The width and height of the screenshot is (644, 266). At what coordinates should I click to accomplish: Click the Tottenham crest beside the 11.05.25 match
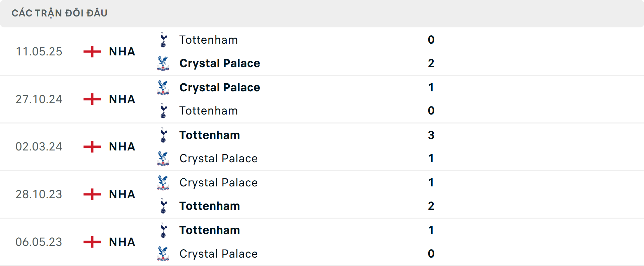pos(163,40)
